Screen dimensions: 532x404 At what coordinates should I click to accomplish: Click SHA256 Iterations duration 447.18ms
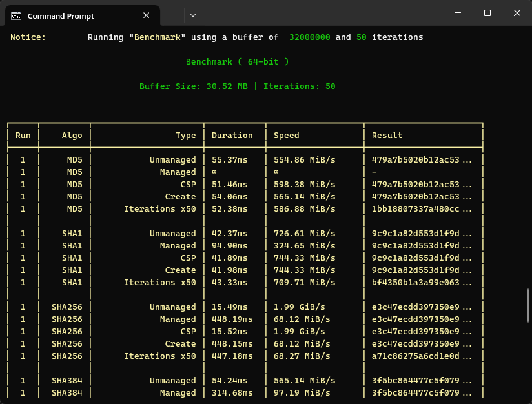[x=232, y=356]
